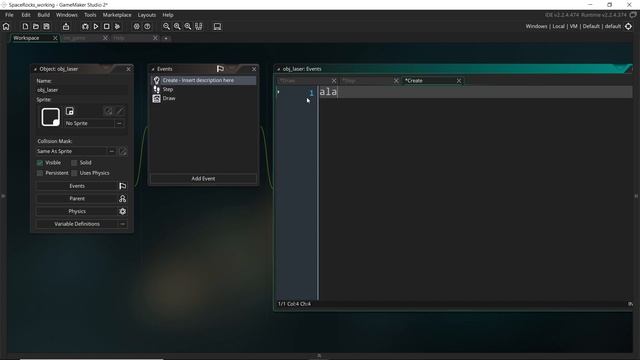640x360 pixels.
Task: Toggle the Solid checkbox
Action: tap(74, 162)
